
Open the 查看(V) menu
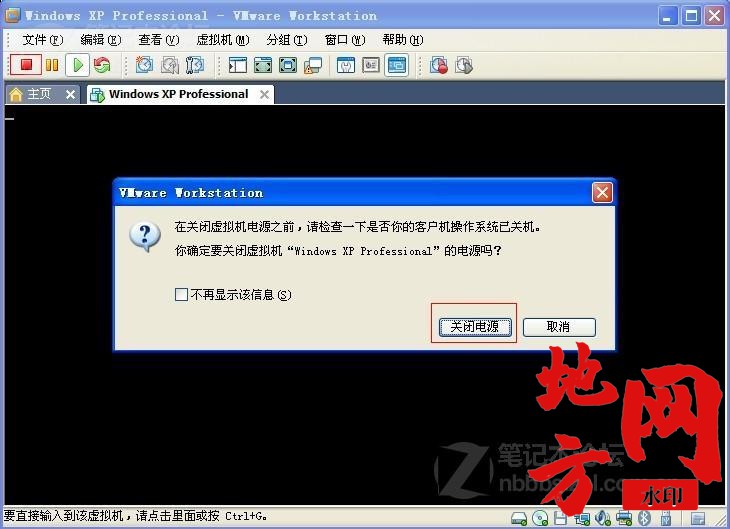[x=159, y=40]
